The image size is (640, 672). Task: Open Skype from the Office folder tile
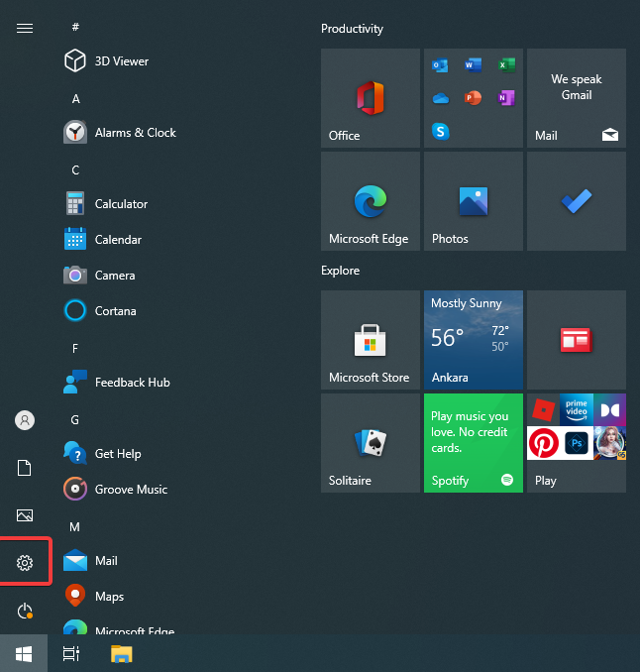tap(441, 131)
